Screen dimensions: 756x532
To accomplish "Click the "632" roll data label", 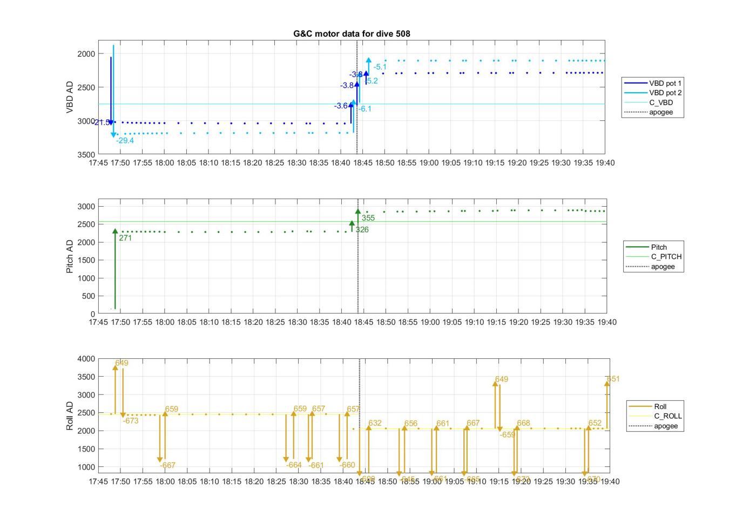I will (x=375, y=423).
